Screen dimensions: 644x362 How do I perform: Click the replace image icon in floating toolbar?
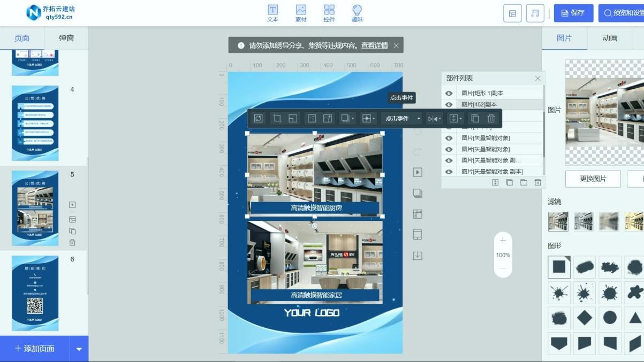[x=258, y=118]
